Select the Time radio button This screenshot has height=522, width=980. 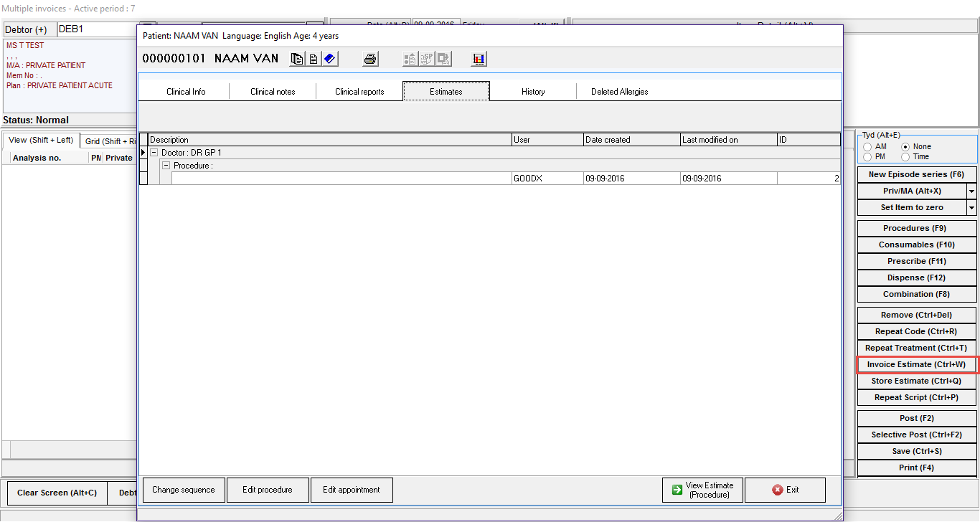(905, 157)
